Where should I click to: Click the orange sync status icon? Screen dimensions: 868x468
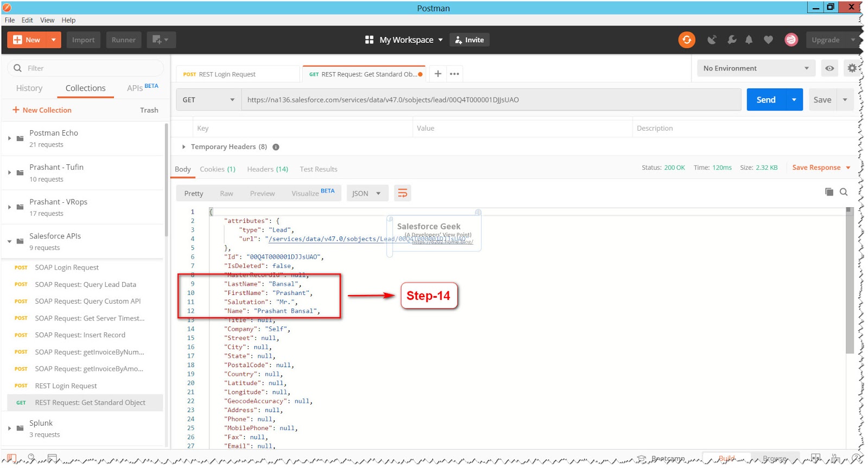(686, 40)
